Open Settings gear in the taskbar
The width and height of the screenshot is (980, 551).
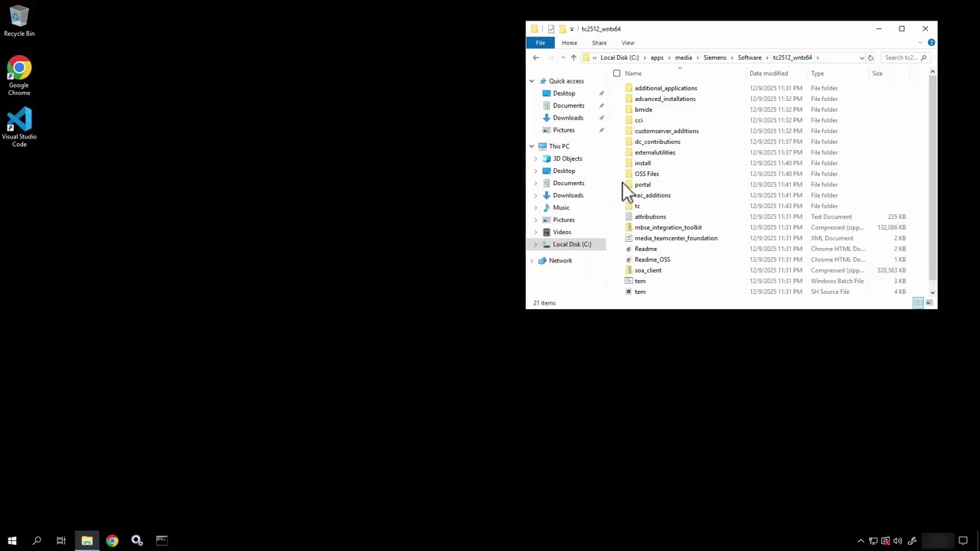point(137,541)
